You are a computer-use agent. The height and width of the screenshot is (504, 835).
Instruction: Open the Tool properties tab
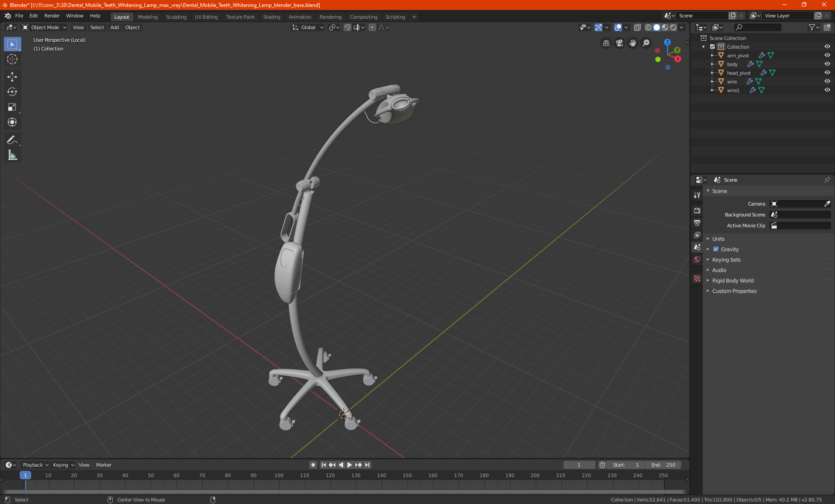click(x=697, y=195)
